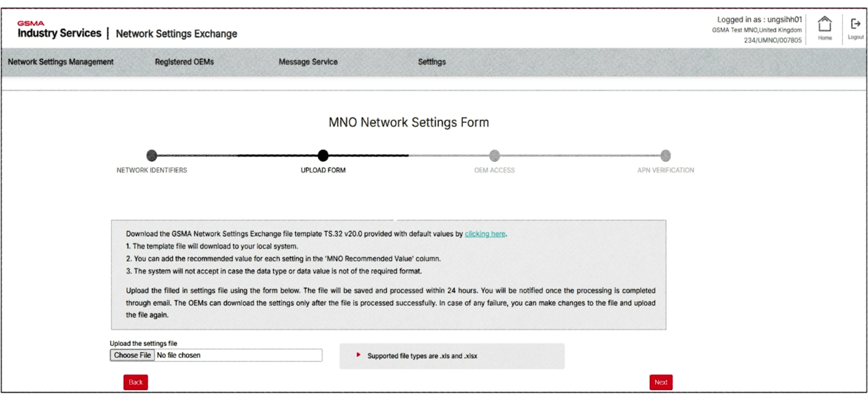Select the APN Verification step circle
868x395 pixels.
pos(666,155)
